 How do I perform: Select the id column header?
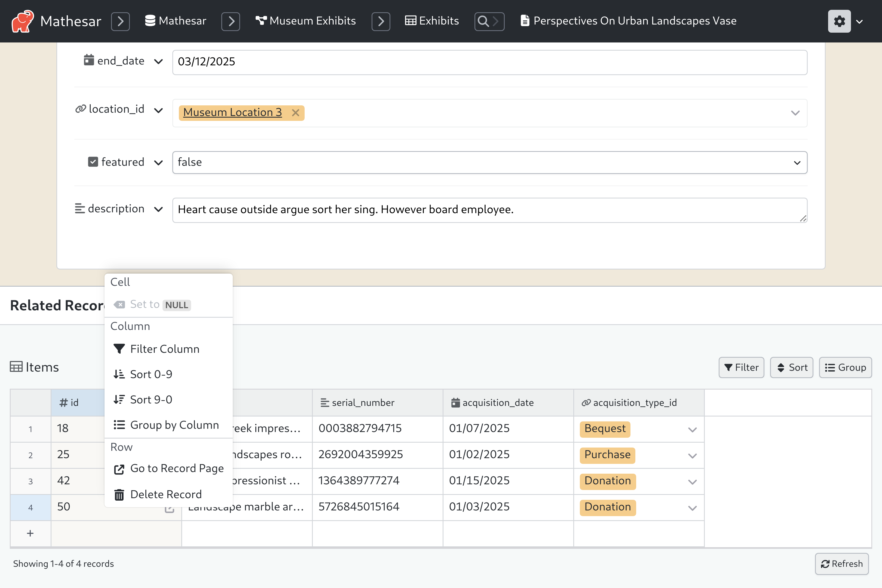coord(78,403)
